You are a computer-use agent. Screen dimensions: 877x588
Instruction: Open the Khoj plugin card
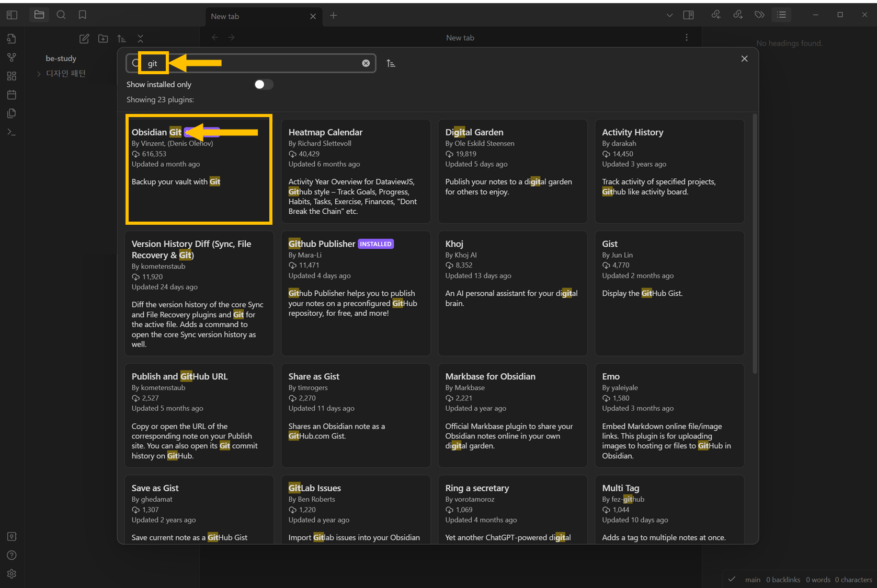(512, 293)
